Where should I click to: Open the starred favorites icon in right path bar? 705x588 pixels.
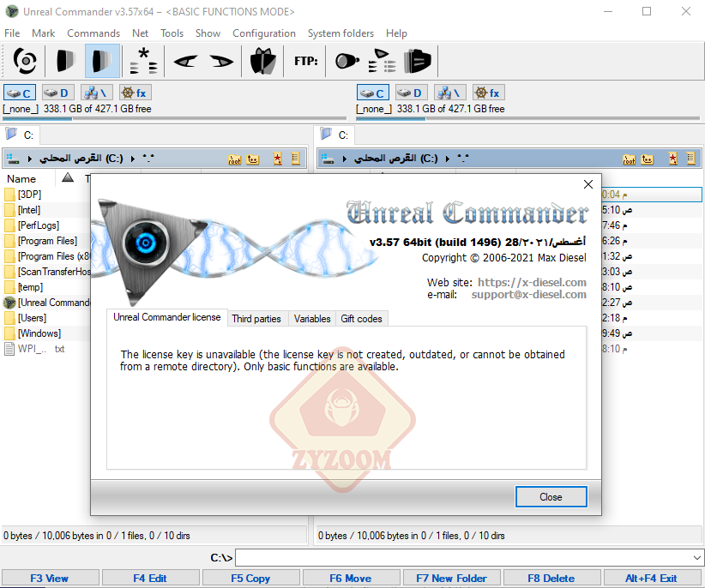(672, 159)
